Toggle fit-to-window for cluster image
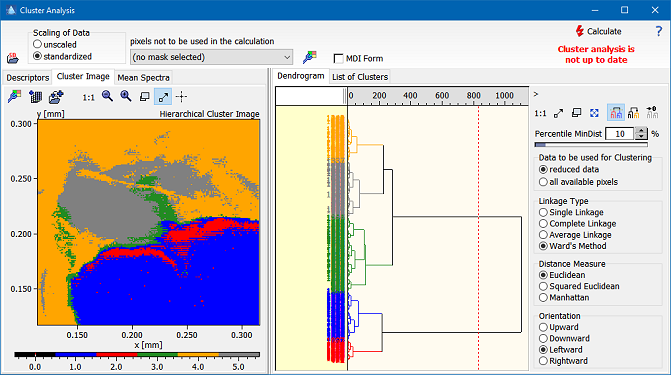Viewport: 671px width, 375px height. (x=163, y=97)
